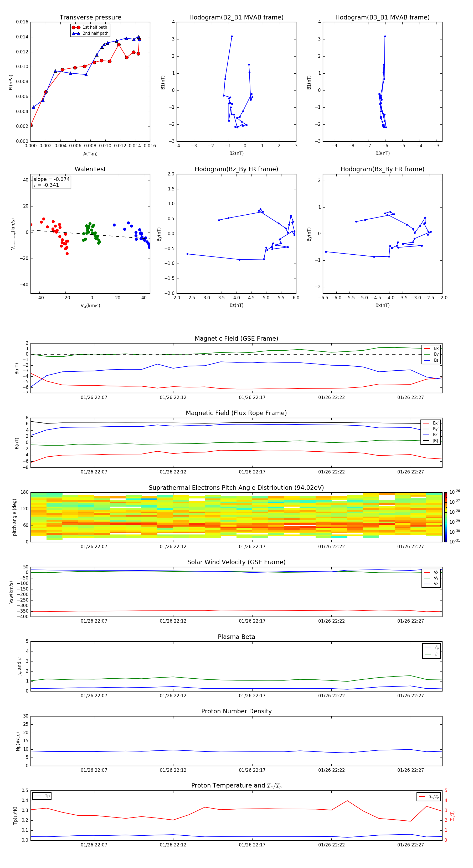The width and height of the screenshot is (473, 868).
Task: Click '01/26 22:07' tick under GSE magnetic field
Action: 94,397
